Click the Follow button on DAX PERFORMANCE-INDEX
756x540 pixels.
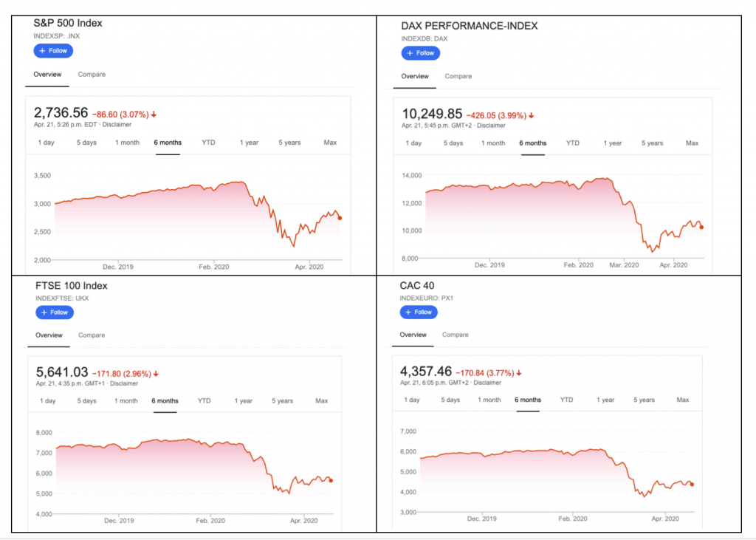click(421, 52)
